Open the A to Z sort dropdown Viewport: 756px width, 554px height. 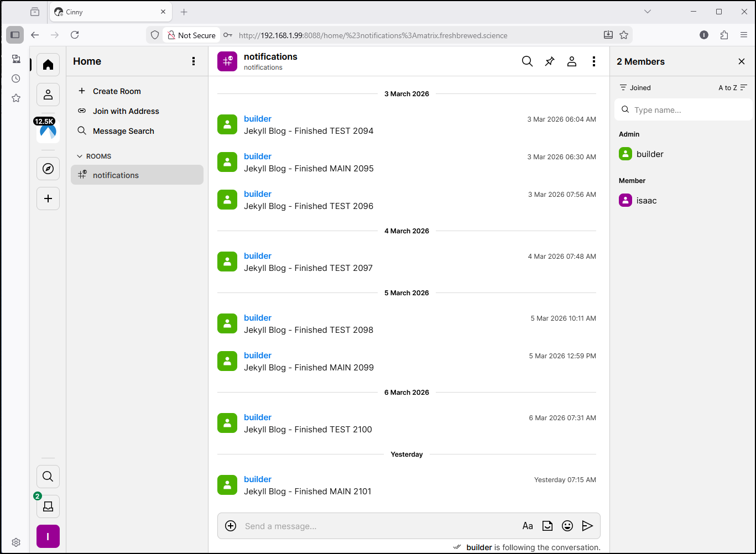click(732, 87)
